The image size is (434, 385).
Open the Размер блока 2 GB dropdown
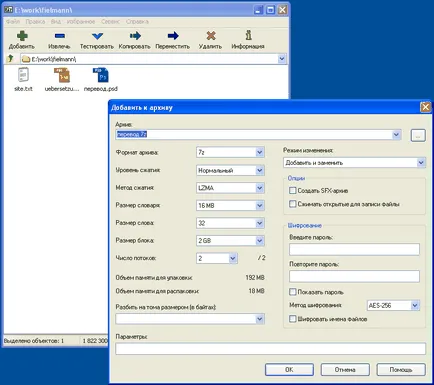(260, 241)
